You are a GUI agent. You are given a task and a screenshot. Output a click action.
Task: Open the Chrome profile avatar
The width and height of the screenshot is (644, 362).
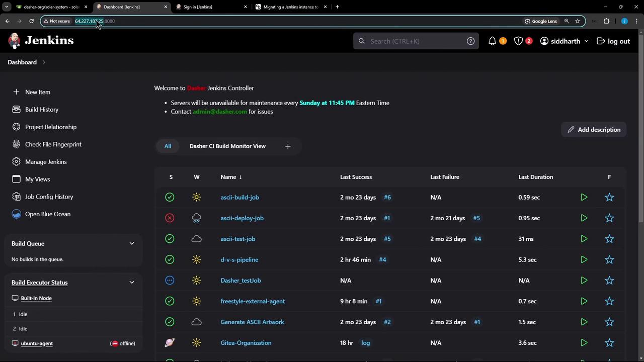[624, 21]
